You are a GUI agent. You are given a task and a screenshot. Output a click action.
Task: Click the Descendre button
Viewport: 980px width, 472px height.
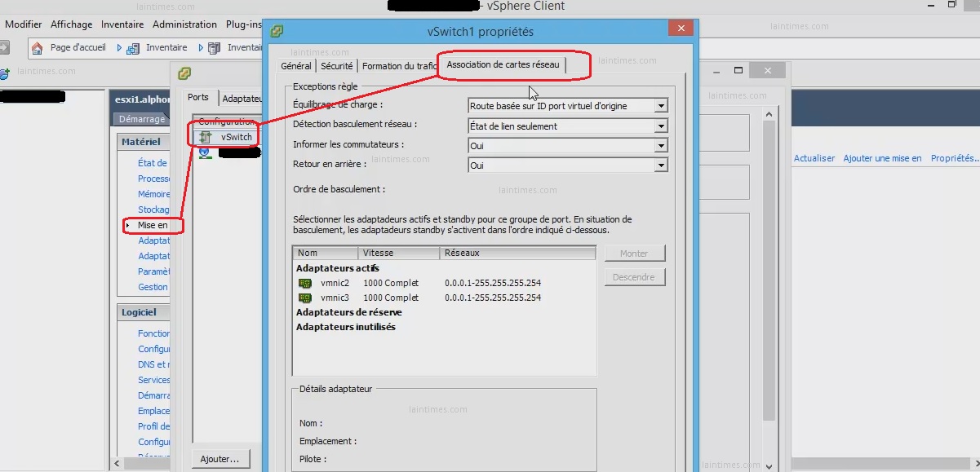634,277
